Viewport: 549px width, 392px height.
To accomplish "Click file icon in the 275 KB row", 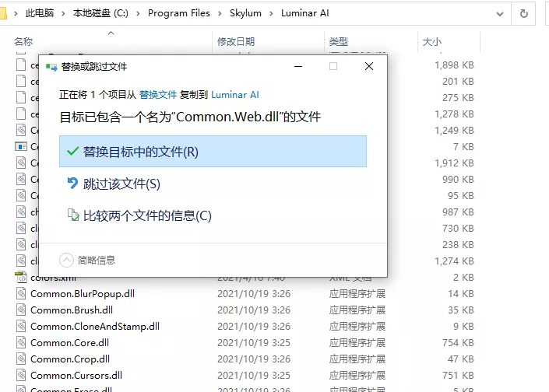I will tap(21, 97).
